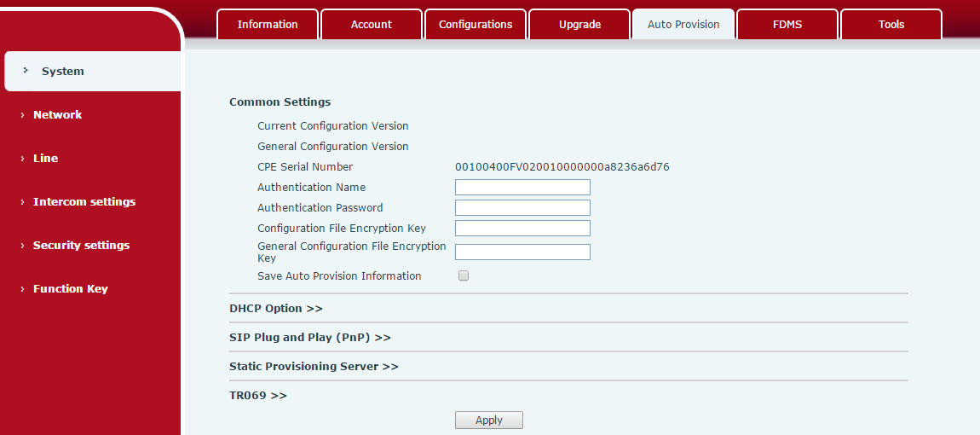The width and height of the screenshot is (980, 435).
Task: Expand SIP Plug and Play (PnP) section
Action: [x=309, y=338]
